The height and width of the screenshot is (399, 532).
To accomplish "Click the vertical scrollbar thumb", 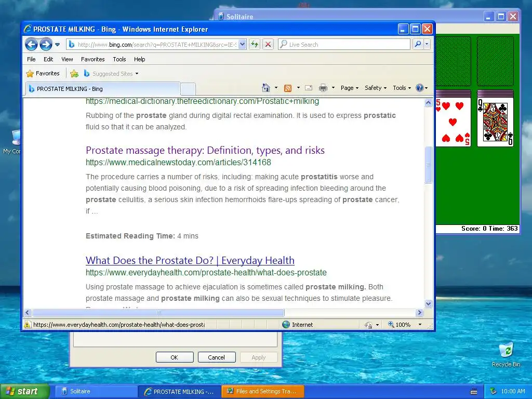I will click(428, 165).
